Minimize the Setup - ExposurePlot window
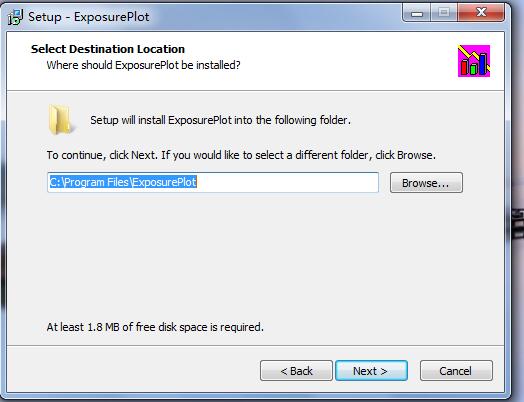The height and width of the screenshot is (402, 524). coord(417,13)
